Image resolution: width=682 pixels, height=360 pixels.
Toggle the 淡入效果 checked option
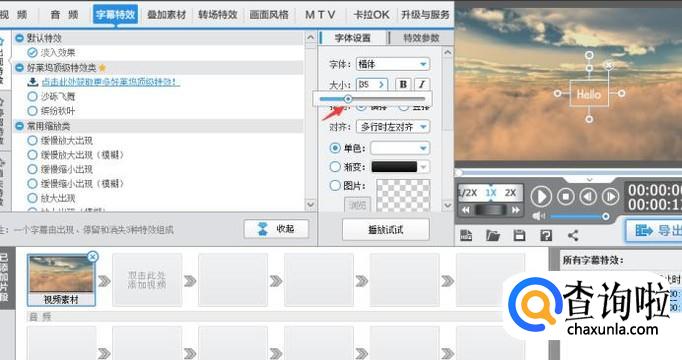tap(32, 53)
